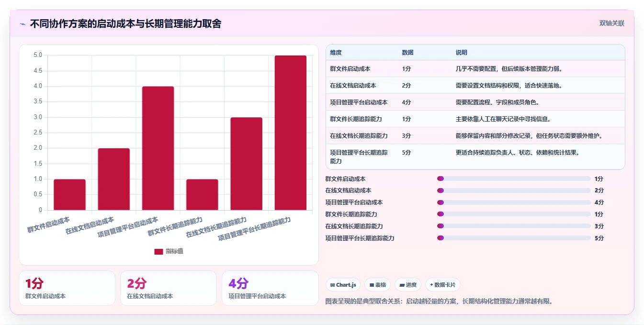
Task: Click the 群文件长期追踪能力 bar in chart
Action: point(202,195)
